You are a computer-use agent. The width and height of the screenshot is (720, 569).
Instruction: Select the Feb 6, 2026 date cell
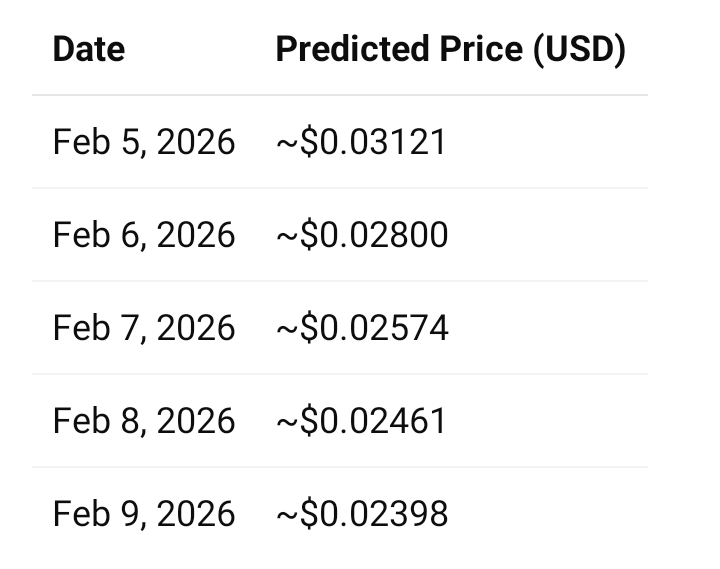pos(144,235)
